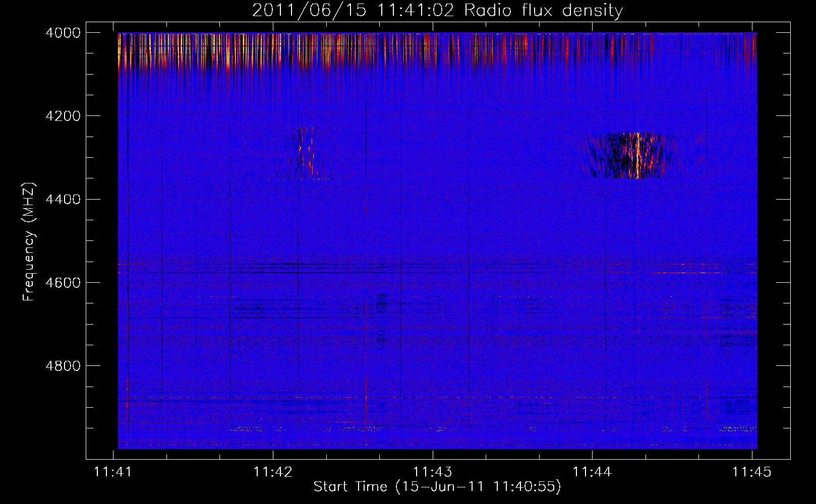This screenshot has height=504, width=816.
Task: Click the plot title '2011/06/15 11:41:02 Radio flux density'
Action: click(x=437, y=10)
